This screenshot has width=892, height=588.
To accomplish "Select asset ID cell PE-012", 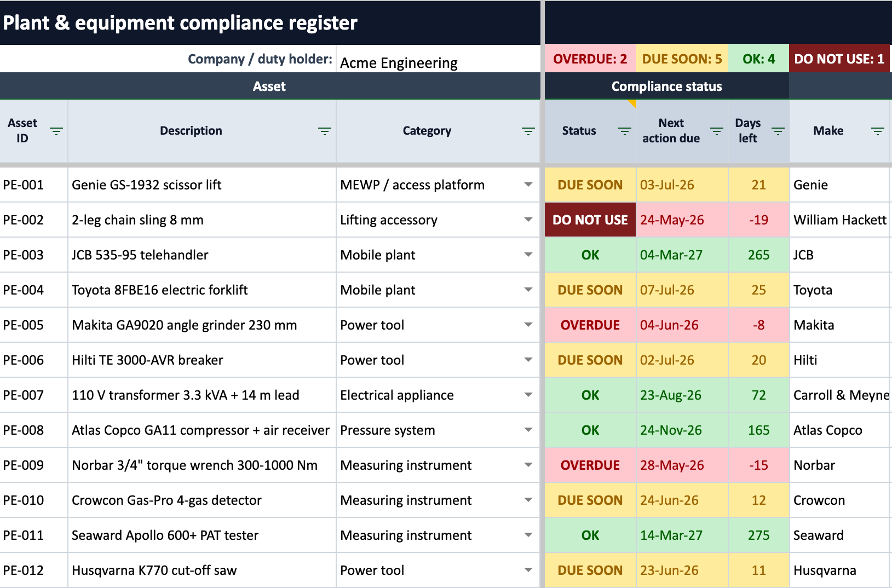I will [x=34, y=570].
